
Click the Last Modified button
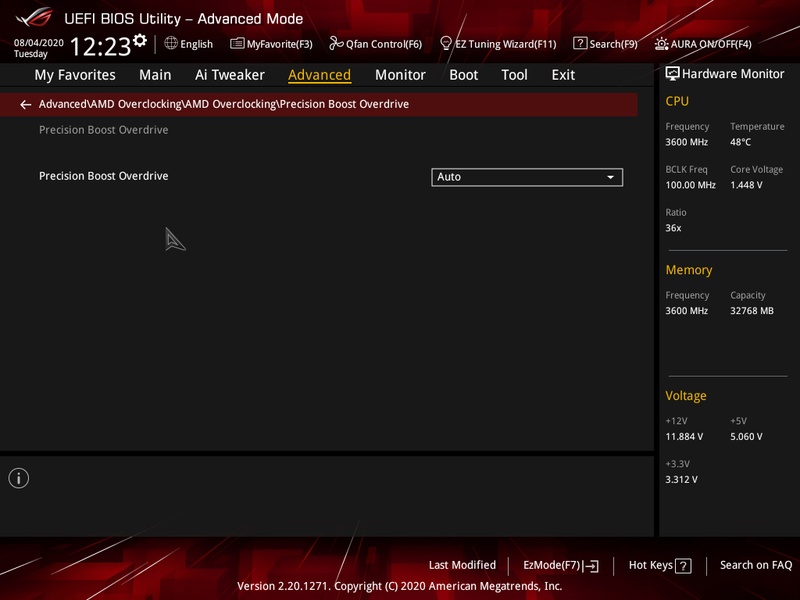pos(462,565)
